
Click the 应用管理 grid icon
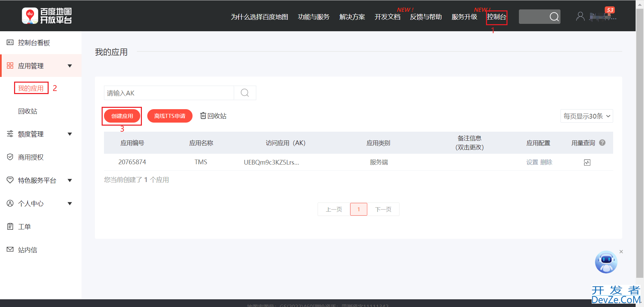click(10, 65)
